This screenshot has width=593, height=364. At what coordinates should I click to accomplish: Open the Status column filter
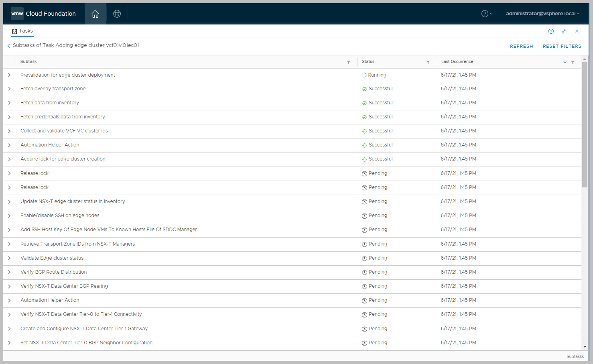428,62
